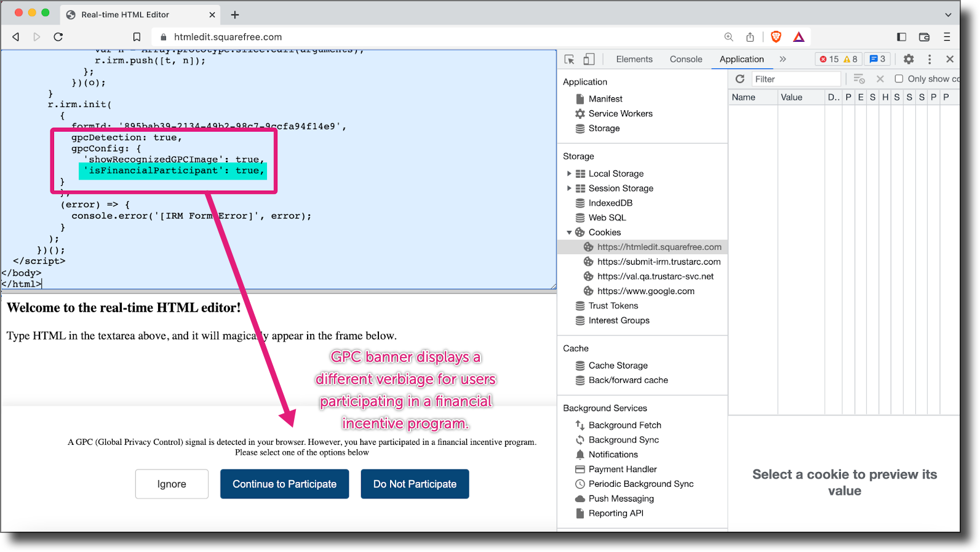Sort cookies by the Name column

coord(752,97)
